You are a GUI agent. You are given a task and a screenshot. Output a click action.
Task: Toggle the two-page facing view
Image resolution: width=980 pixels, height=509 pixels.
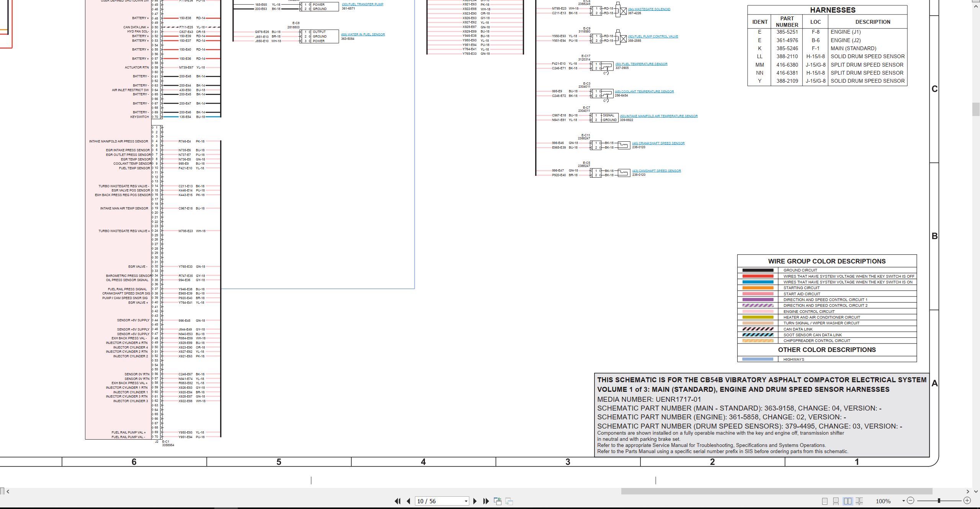(848, 501)
